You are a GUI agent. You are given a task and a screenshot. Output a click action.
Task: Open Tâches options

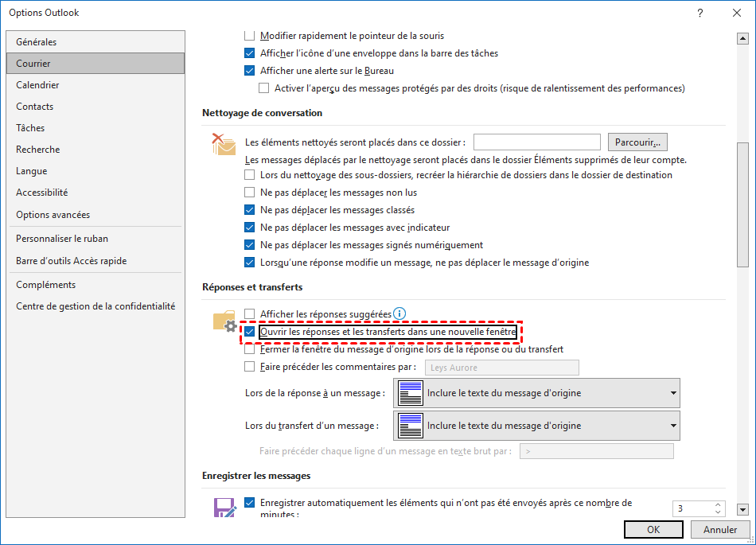point(95,127)
